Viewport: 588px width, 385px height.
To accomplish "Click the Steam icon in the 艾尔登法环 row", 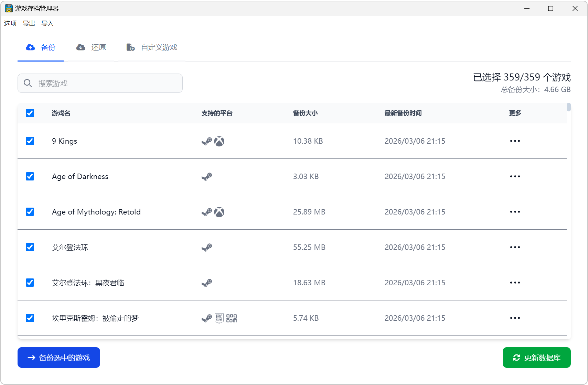I will [207, 247].
